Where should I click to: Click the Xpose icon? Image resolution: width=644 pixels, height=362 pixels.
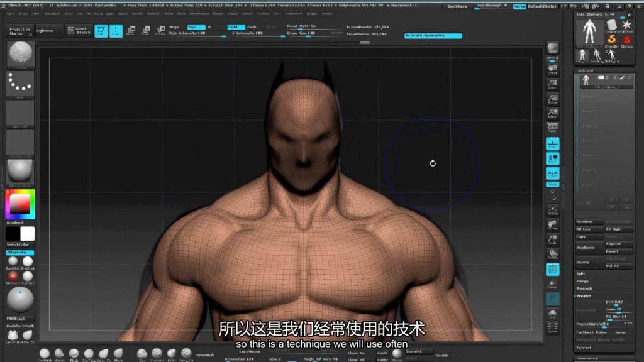[x=553, y=327]
